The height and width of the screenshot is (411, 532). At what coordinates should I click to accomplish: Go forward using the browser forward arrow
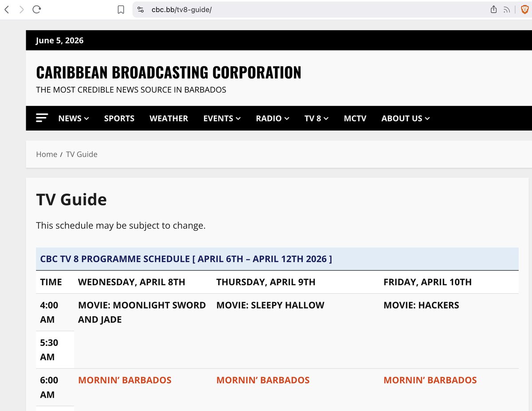click(21, 9)
